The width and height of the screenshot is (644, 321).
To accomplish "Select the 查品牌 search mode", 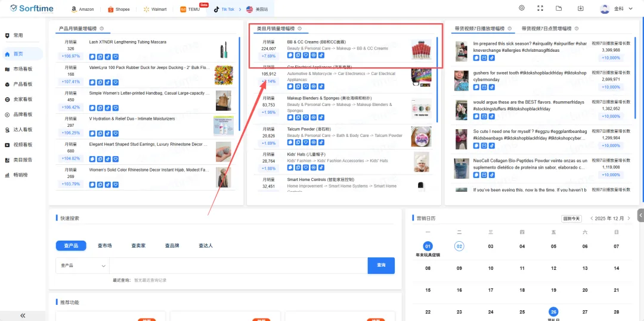I will pos(172,245).
